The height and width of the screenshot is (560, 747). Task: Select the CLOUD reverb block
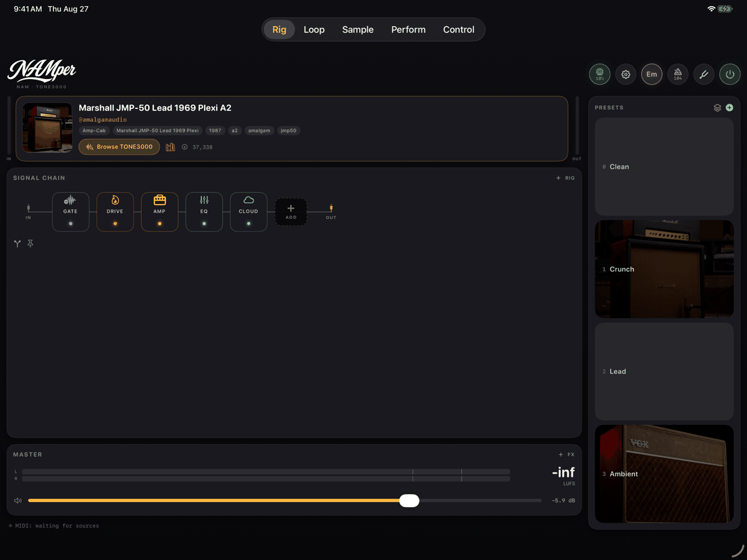click(248, 212)
